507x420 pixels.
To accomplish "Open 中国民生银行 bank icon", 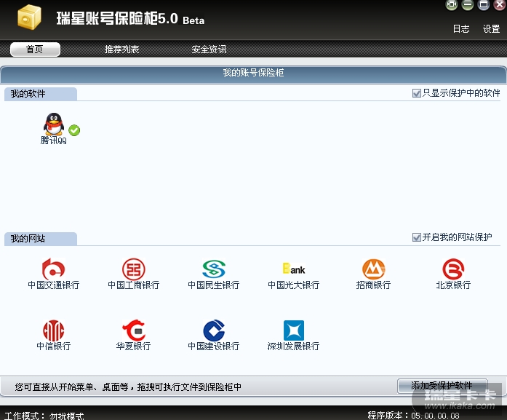I will click(213, 269).
